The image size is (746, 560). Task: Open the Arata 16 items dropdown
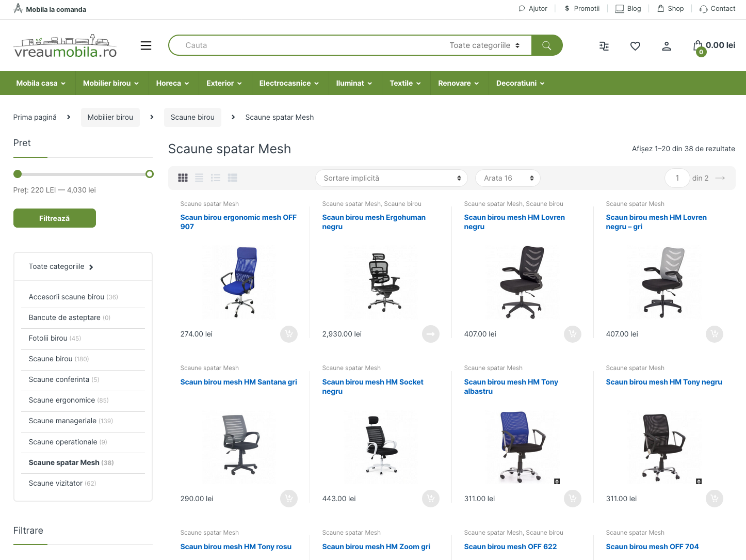tap(508, 178)
